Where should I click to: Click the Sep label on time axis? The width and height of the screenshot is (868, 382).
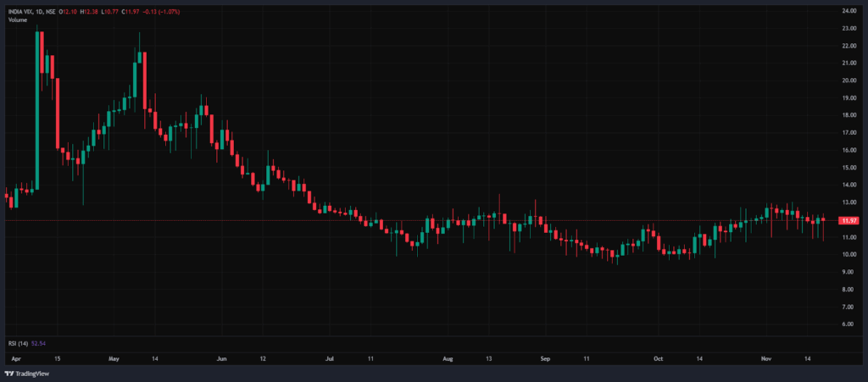[x=547, y=359]
